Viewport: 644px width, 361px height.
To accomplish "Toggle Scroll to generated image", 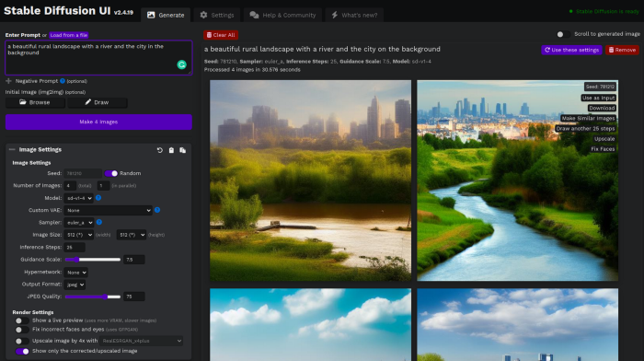I will point(563,34).
